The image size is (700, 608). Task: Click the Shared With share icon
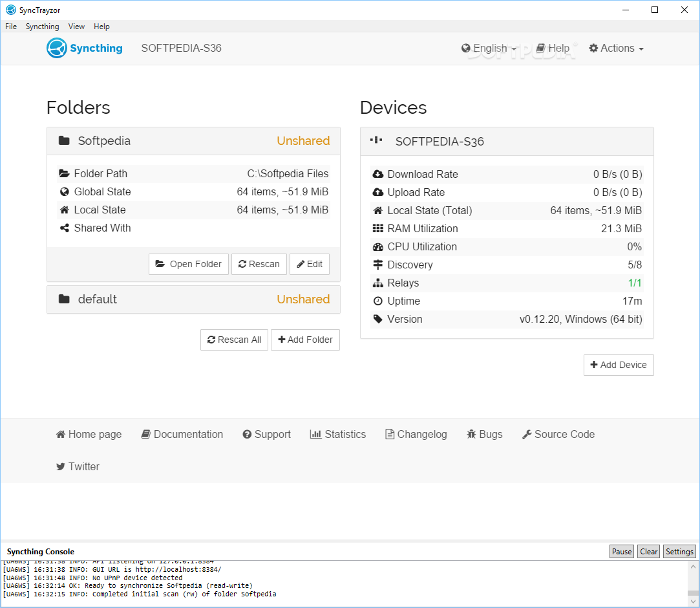64,228
